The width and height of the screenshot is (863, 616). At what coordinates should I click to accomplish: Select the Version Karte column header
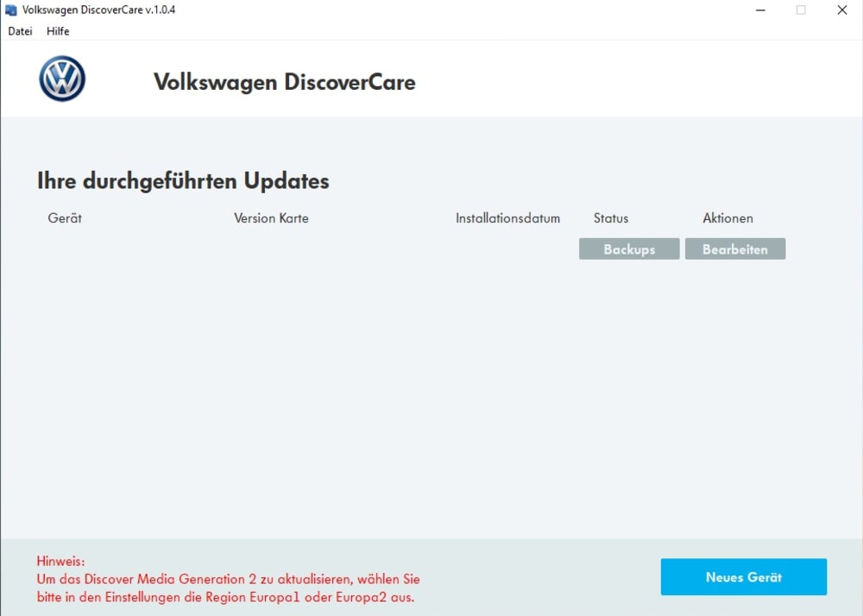click(271, 218)
